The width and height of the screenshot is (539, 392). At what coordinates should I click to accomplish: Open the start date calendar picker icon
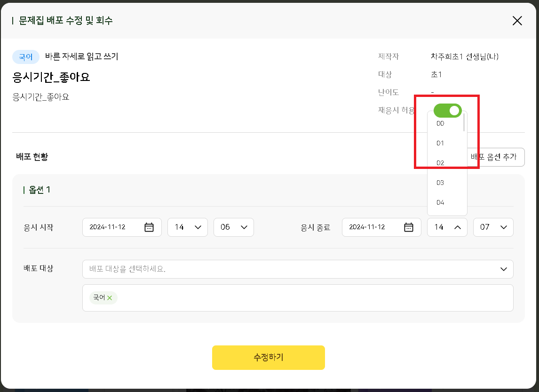pos(149,227)
